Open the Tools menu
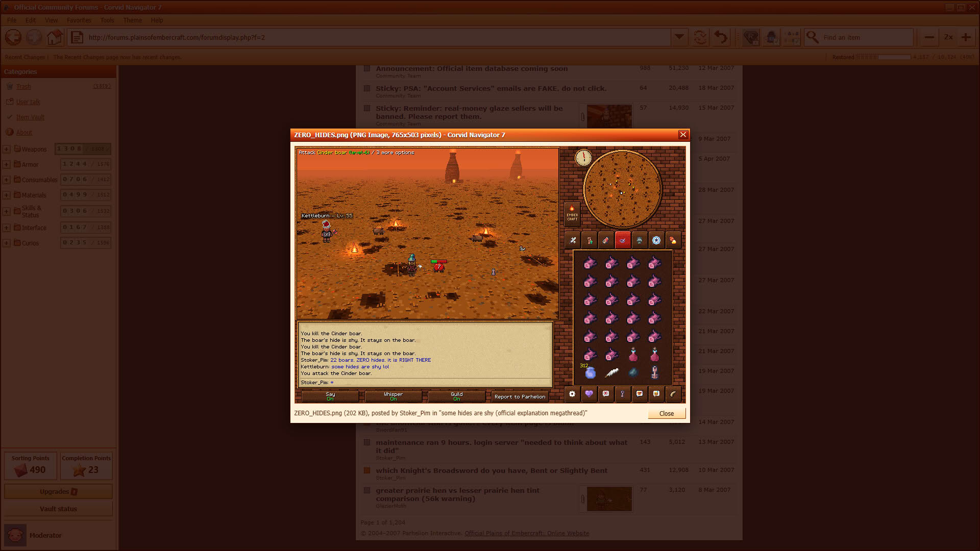980x551 pixels. [x=107, y=20]
